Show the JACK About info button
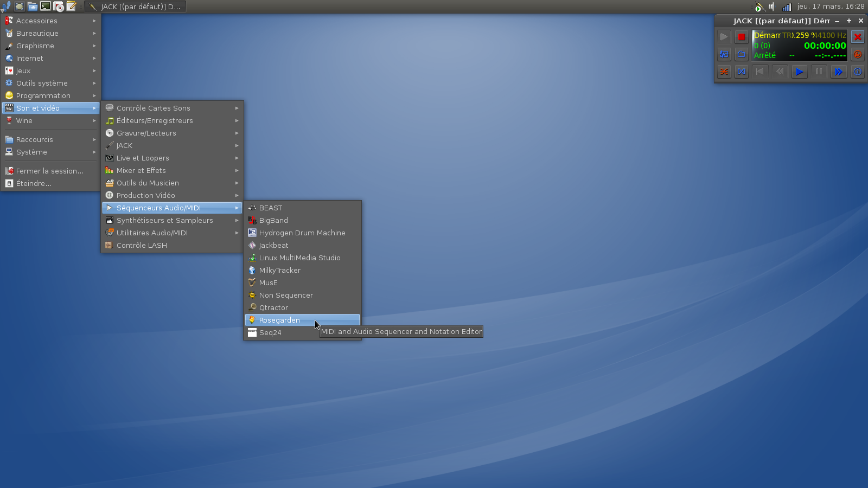 pyautogui.click(x=858, y=72)
